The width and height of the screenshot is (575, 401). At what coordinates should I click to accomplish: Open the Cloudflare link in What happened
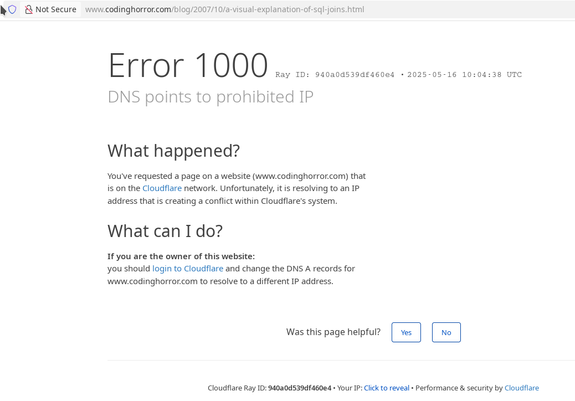(162, 188)
